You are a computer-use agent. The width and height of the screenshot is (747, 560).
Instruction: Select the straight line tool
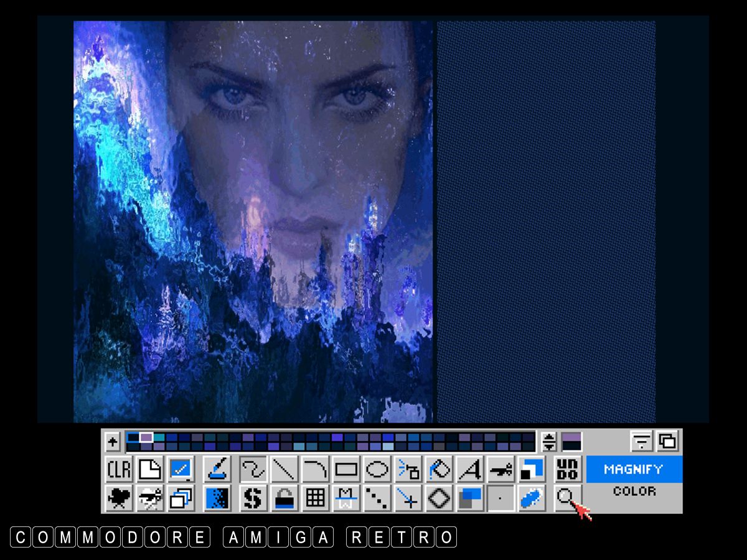tap(284, 469)
